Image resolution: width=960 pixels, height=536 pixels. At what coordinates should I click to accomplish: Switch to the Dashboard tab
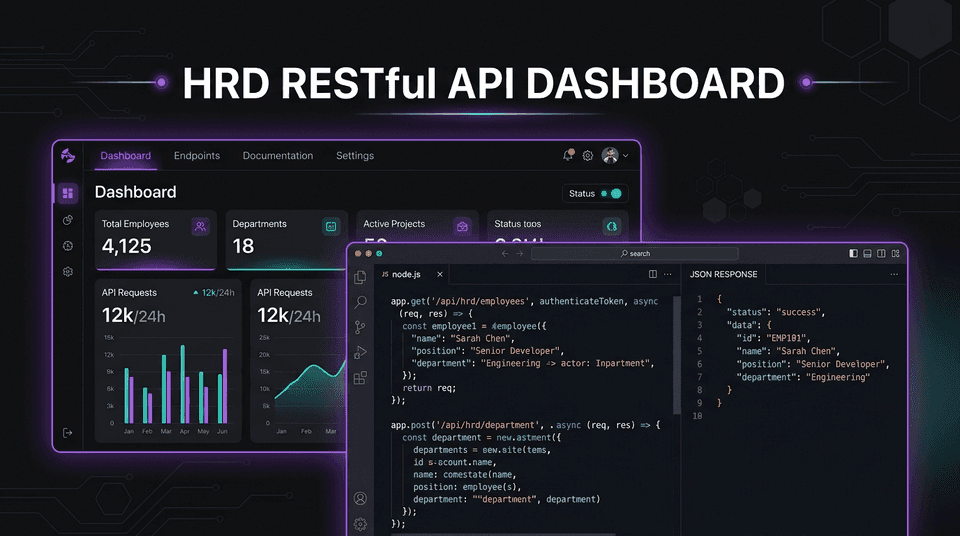pyautogui.click(x=126, y=156)
